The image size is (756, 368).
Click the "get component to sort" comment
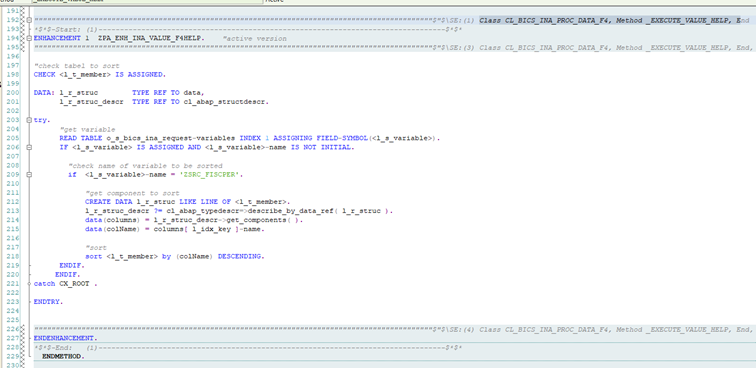pyautogui.click(x=132, y=193)
